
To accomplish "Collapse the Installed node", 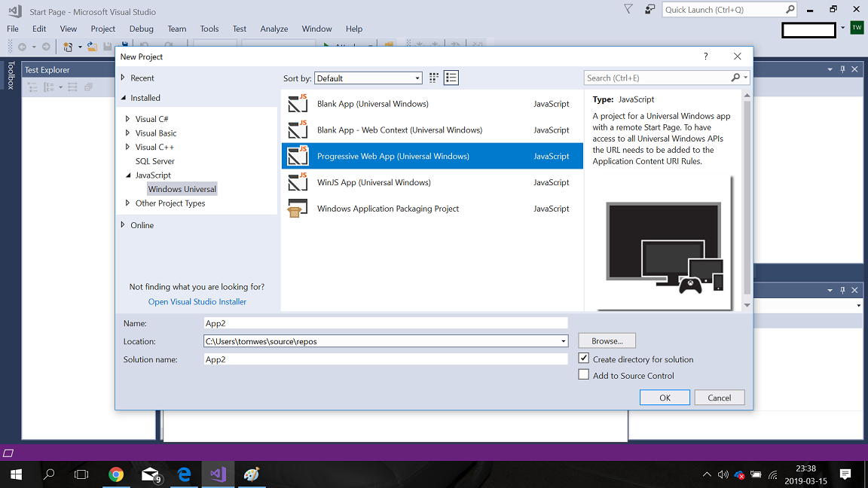I will (123, 98).
